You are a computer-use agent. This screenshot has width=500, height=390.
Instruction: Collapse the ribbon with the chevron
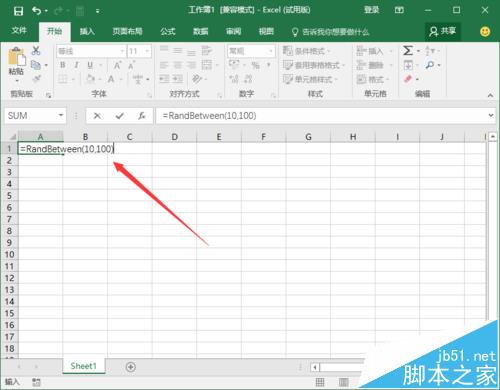[490, 95]
